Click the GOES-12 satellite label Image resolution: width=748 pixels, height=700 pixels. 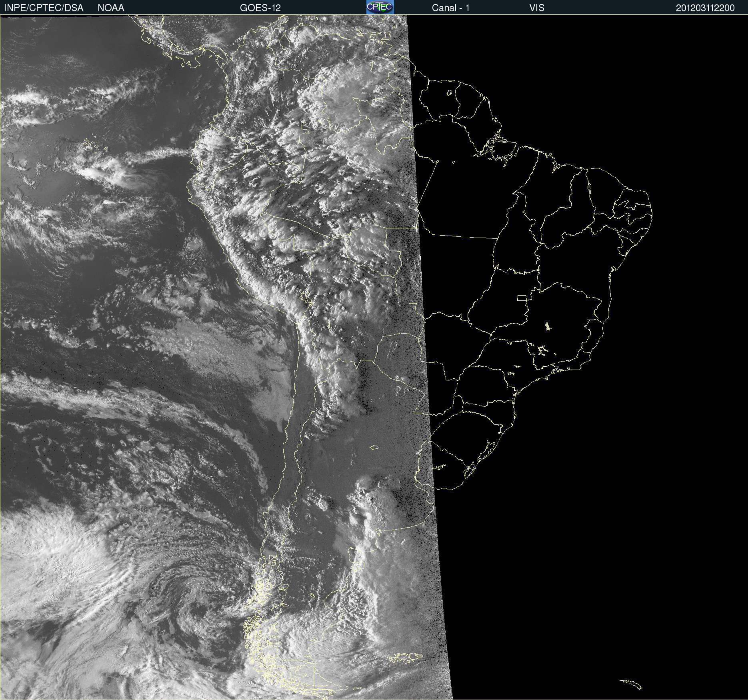click(260, 8)
